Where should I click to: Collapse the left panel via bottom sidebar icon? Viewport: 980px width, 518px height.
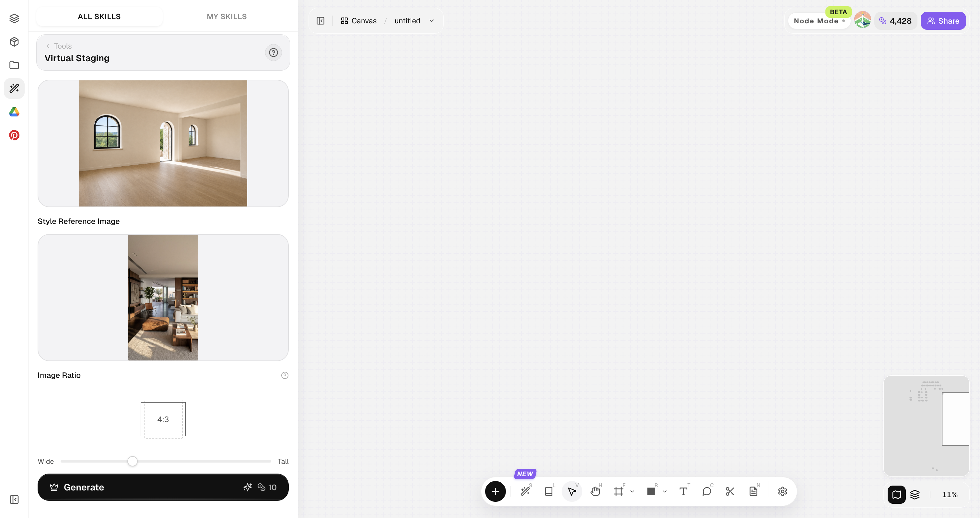[x=14, y=499]
